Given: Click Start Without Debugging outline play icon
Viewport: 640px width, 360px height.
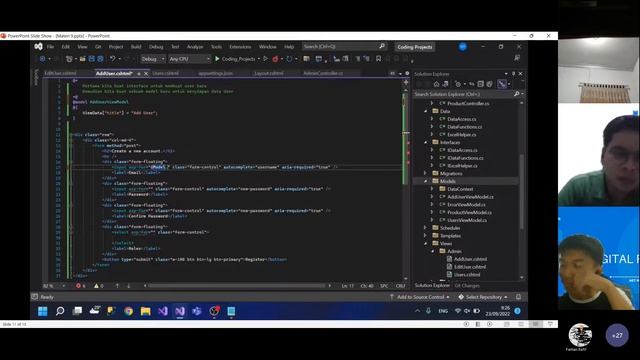Looking at the screenshot, I should 265,59.
